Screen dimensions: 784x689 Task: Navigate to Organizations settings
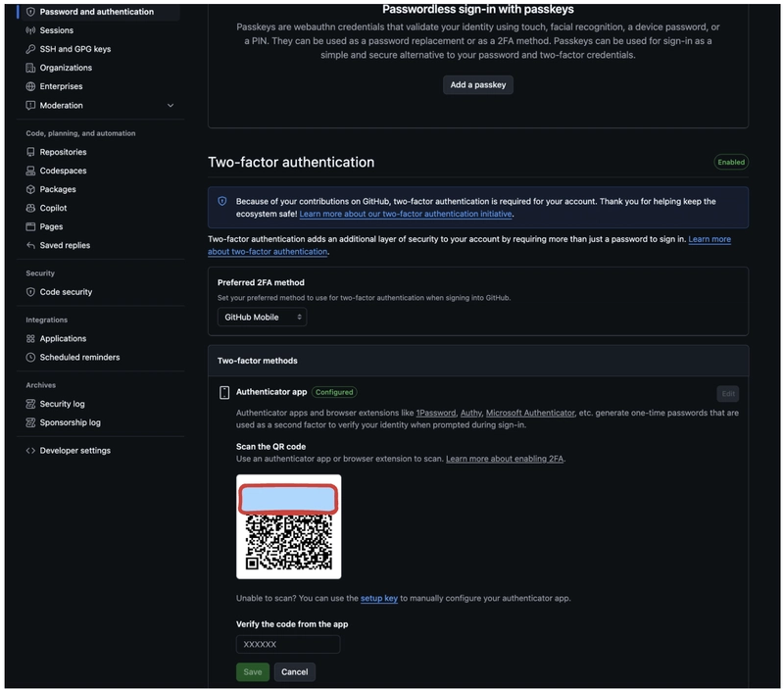tap(66, 68)
